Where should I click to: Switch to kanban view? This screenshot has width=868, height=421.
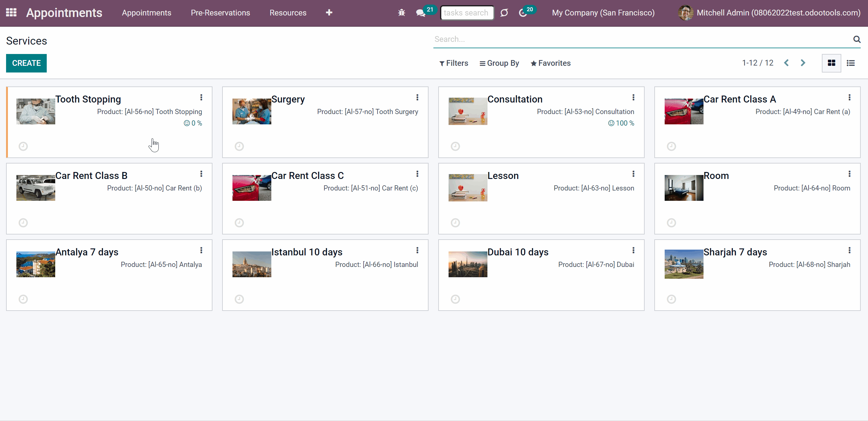[x=832, y=63]
